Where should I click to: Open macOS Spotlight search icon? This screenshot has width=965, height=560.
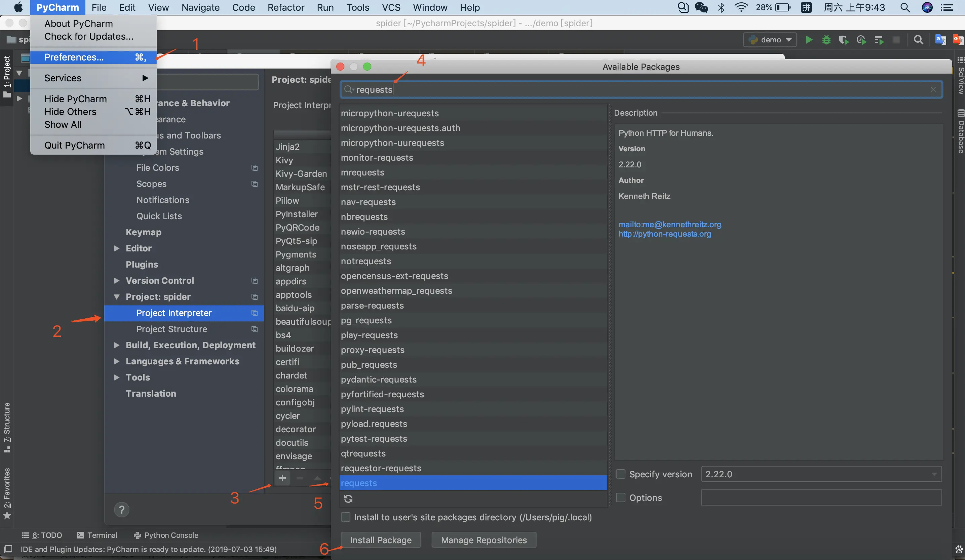tap(905, 7)
